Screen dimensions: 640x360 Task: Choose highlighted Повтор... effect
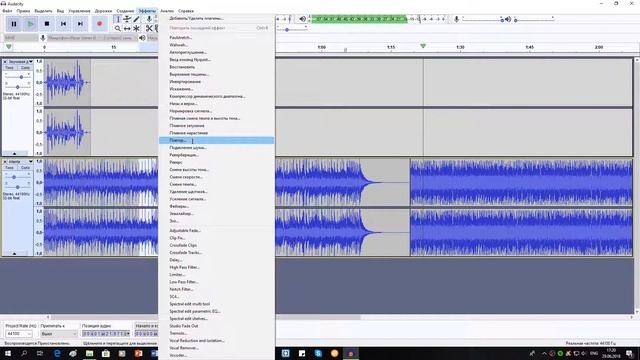[216, 140]
